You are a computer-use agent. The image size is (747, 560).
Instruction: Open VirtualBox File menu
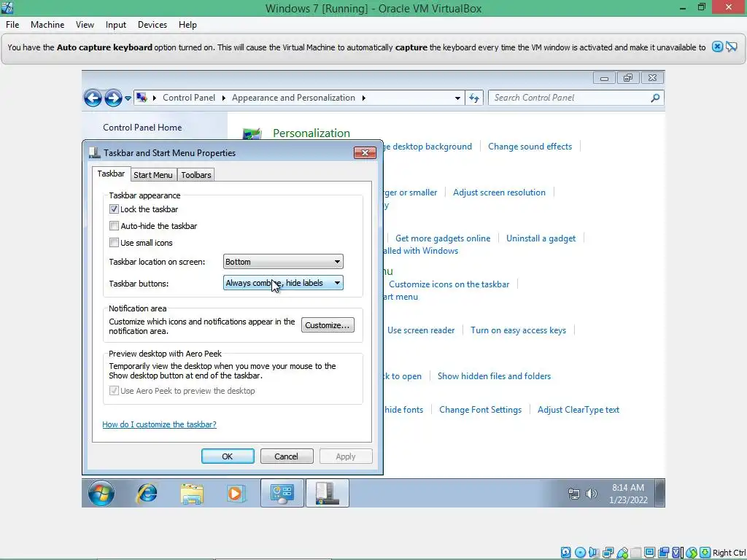pyautogui.click(x=12, y=25)
